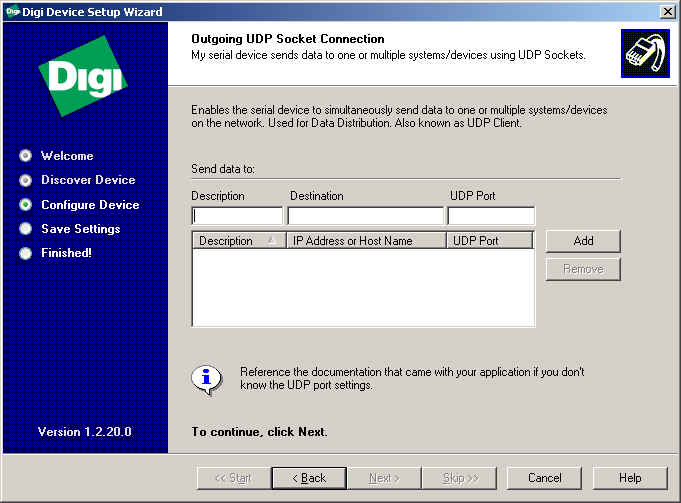The height and width of the screenshot is (503, 681).
Task: Select the Welcome step radio button
Action: (x=26, y=156)
